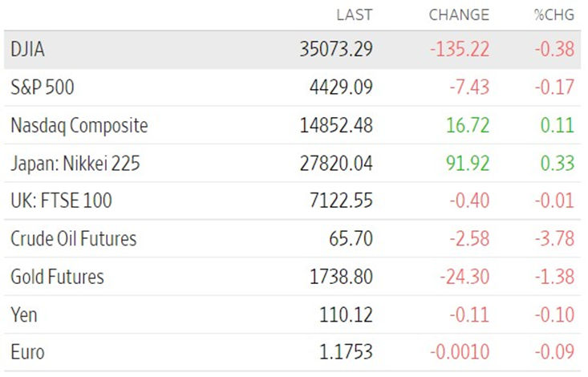
Task: Open the DJIA index link
Action: (x=28, y=50)
